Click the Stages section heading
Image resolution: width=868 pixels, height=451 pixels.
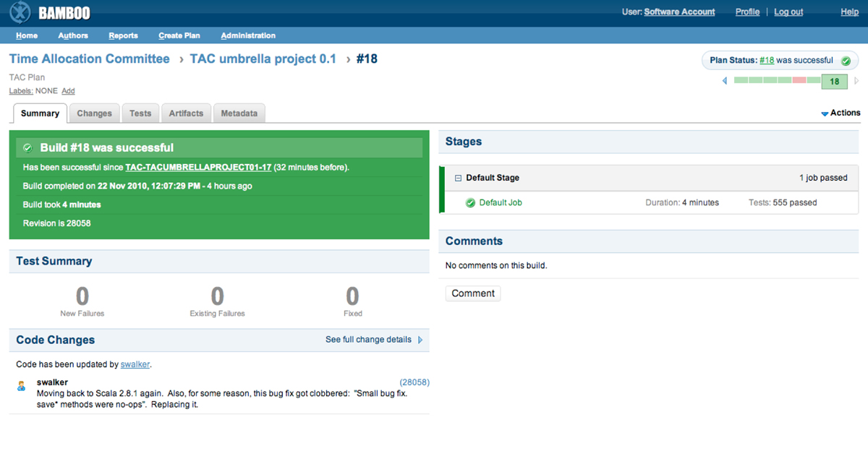click(x=464, y=142)
